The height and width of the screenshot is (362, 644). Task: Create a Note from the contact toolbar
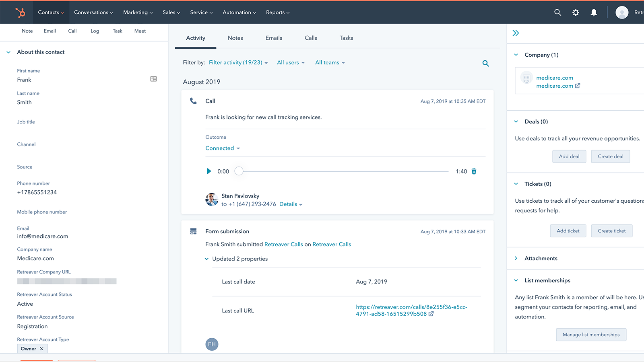pyautogui.click(x=27, y=31)
